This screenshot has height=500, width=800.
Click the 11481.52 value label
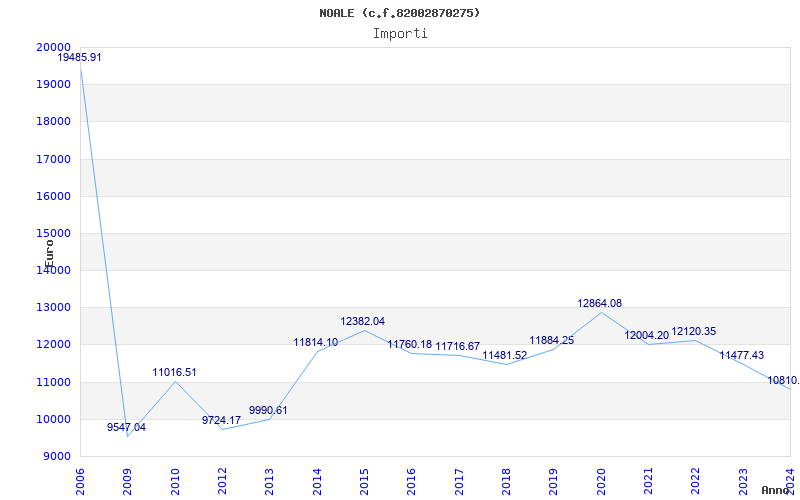tap(505, 355)
